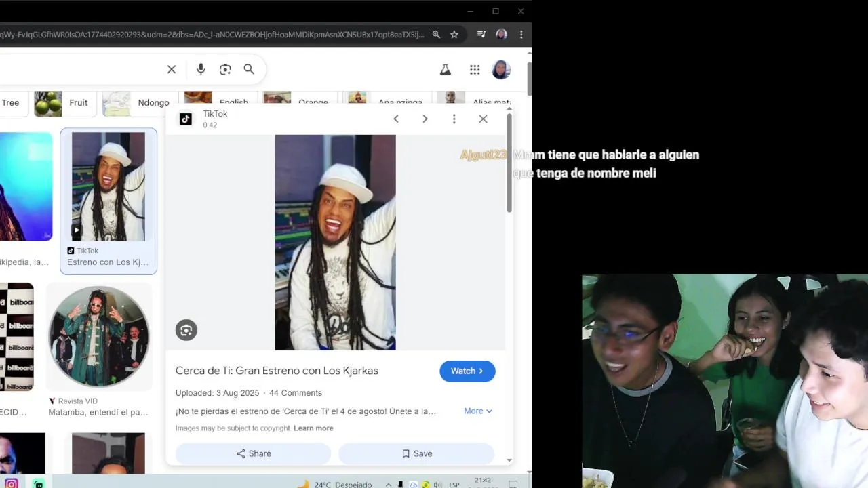Open Instagram from the taskbar
This screenshot has height=488, width=868.
[x=12, y=484]
